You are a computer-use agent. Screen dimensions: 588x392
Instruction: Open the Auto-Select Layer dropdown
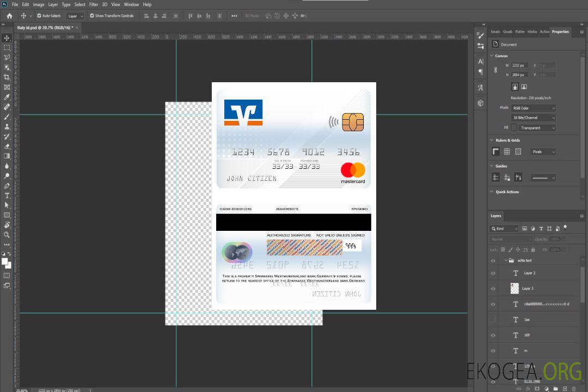point(75,16)
